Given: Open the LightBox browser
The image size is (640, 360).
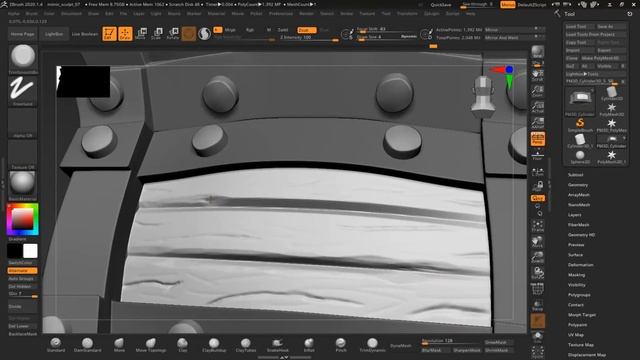Looking at the screenshot, I should [x=54, y=34].
